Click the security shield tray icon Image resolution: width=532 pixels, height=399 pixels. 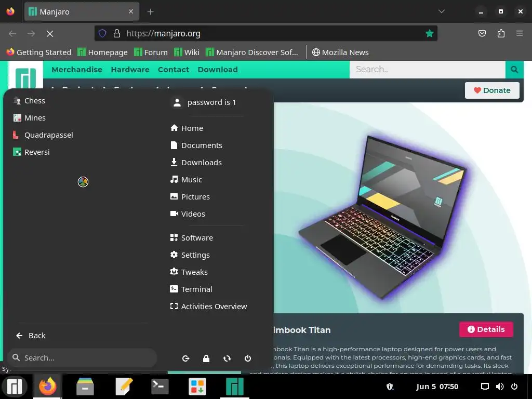pyautogui.click(x=390, y=387)
